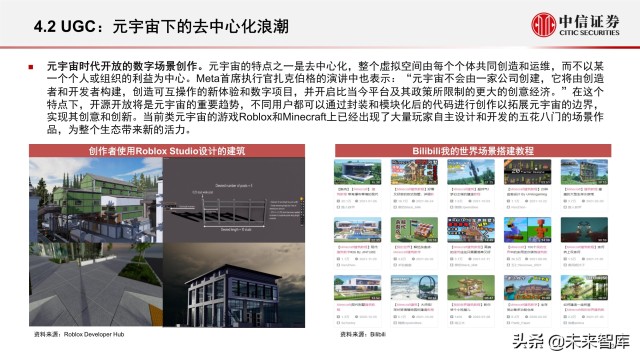Open top-row colorful house thumbnail with red banner

(x=414, y=172)
